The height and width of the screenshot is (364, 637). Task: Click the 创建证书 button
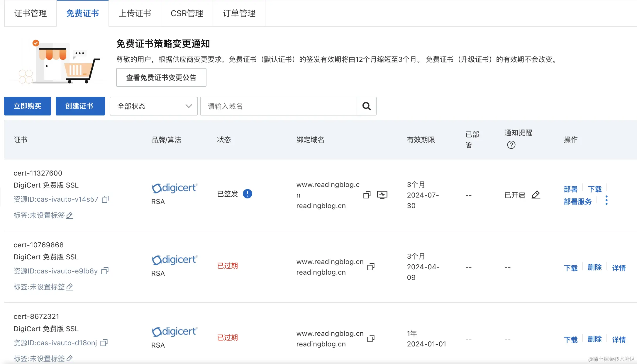[80, 106]
